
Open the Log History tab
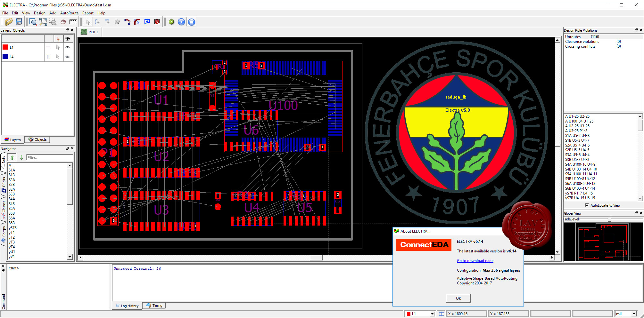tap(127, 306)
